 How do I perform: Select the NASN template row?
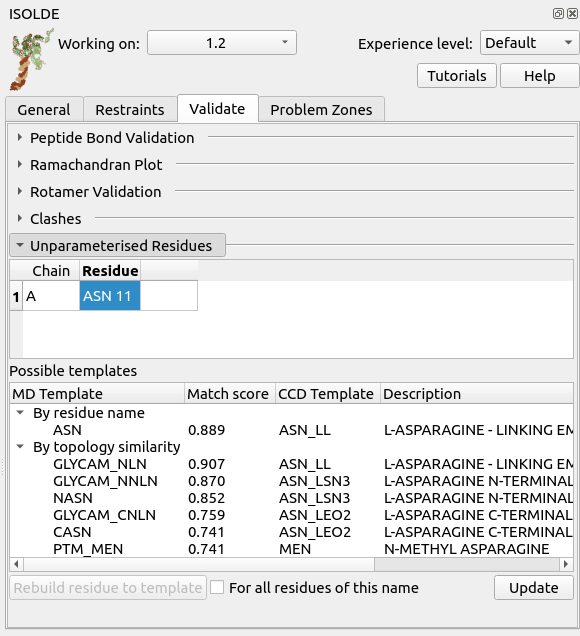tap(291, 498)
